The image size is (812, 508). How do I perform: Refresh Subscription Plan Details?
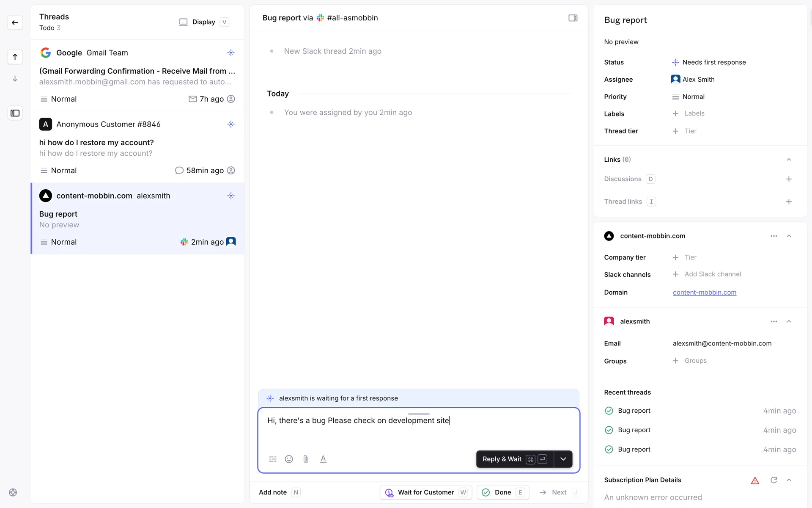click(774, 480)
